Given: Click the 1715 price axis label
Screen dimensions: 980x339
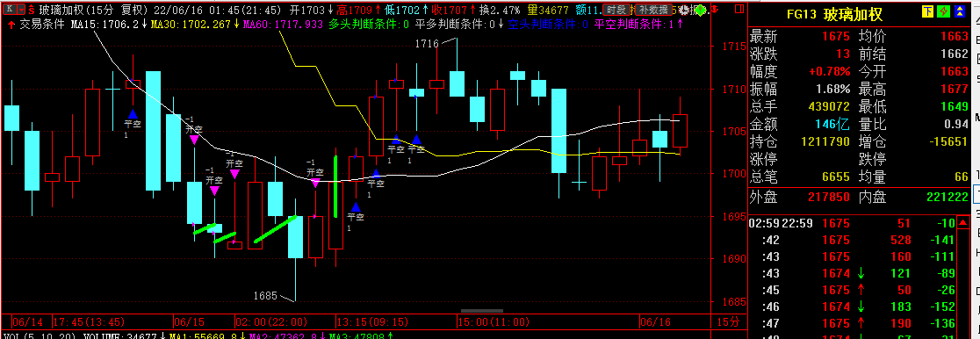Looking at the screenshot, I should 733,47.
